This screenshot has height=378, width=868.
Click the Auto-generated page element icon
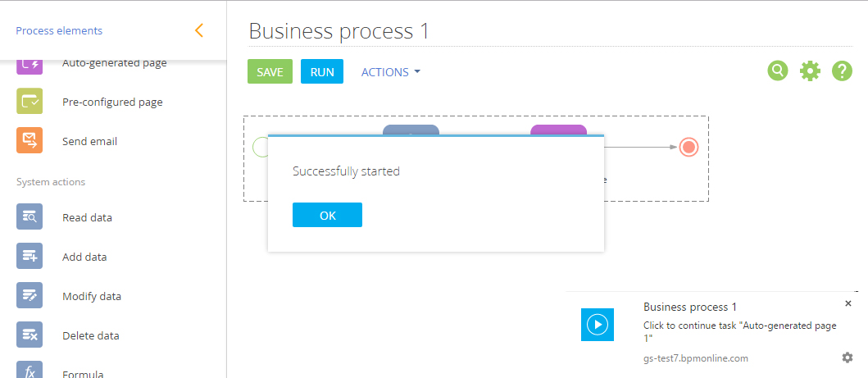30,65
